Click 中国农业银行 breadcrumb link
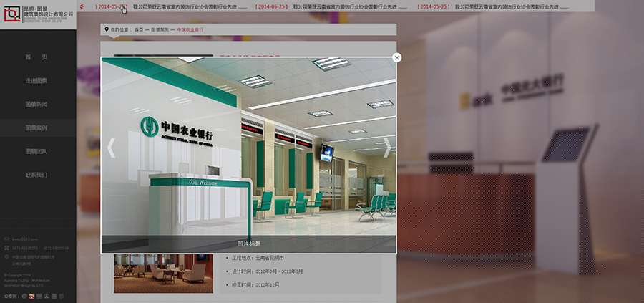The image size is (644, 303). pos(190,29)
